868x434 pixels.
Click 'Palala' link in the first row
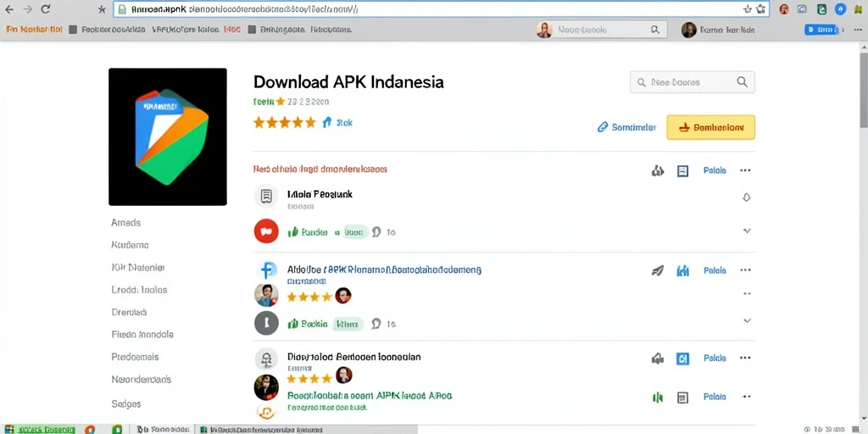click(x=715, y=170)
